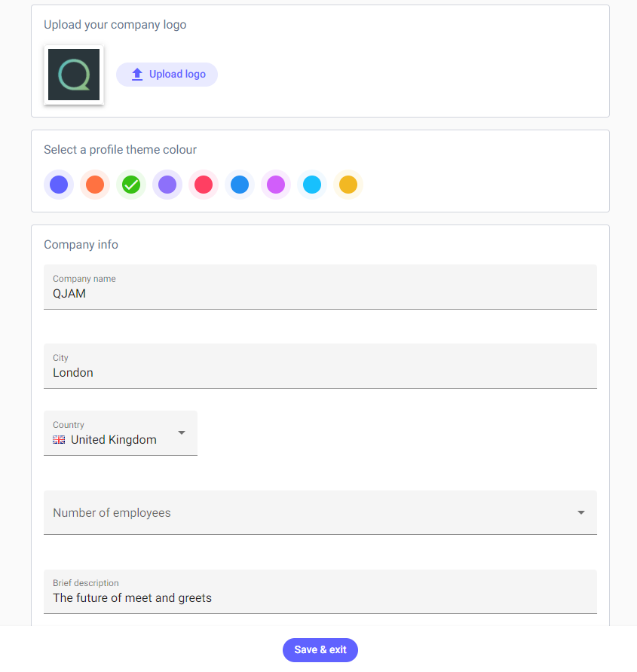Viewport: 637px width, 672px height.
Task: Focus the City input field
Action: pyautogui.click(x=320, y=372)
